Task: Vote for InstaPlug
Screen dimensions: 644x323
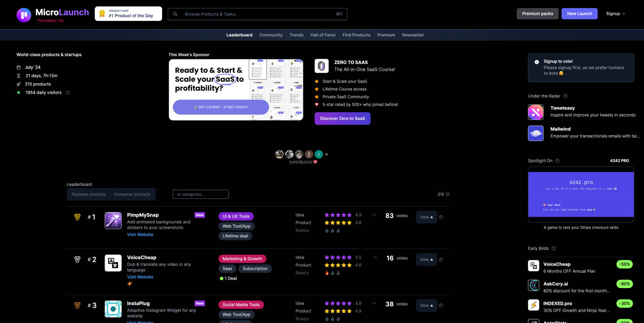Action: click(426, 305)
